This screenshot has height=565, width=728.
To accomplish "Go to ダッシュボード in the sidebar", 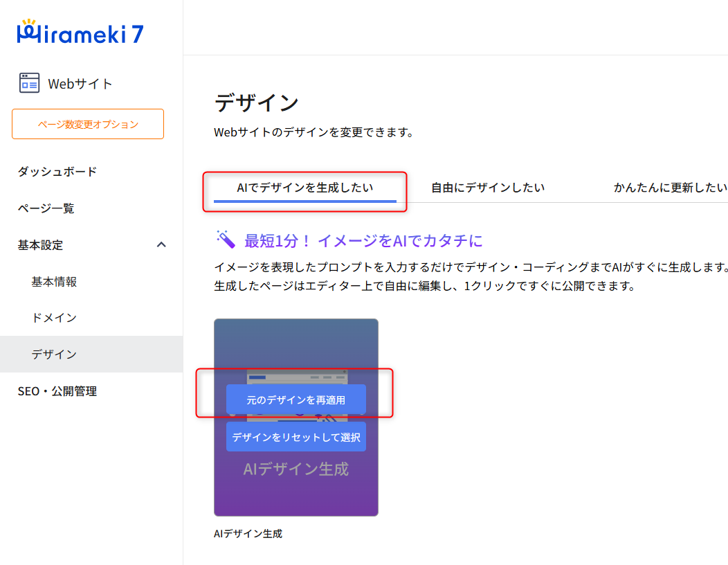I will point(57,172).
